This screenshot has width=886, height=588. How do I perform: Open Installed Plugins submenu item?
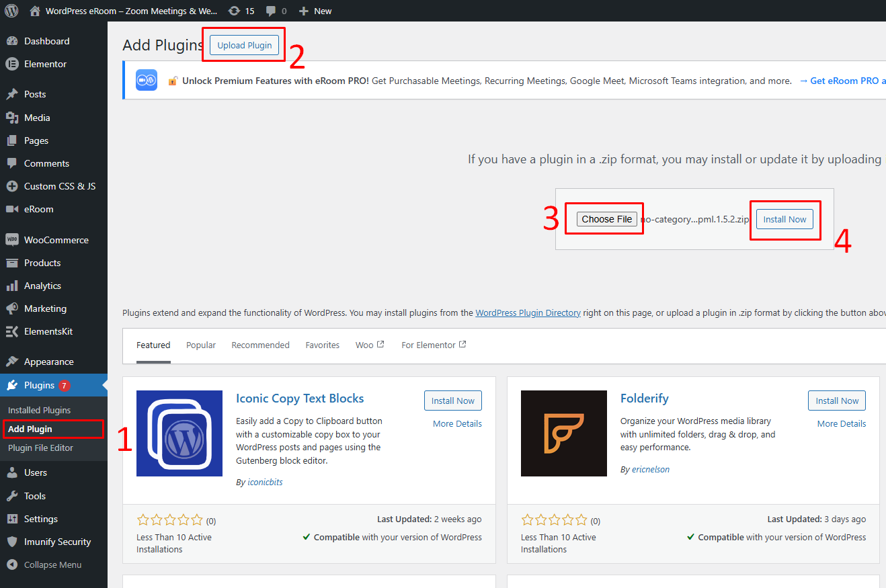pyautogui.click(x=39, y=410)
